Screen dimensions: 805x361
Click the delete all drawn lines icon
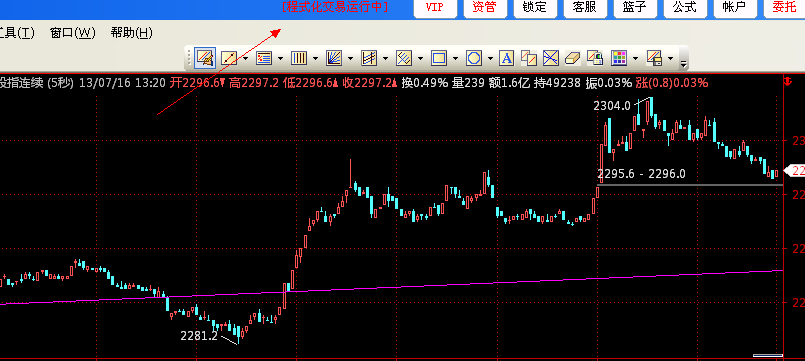(x=551, y=58)
